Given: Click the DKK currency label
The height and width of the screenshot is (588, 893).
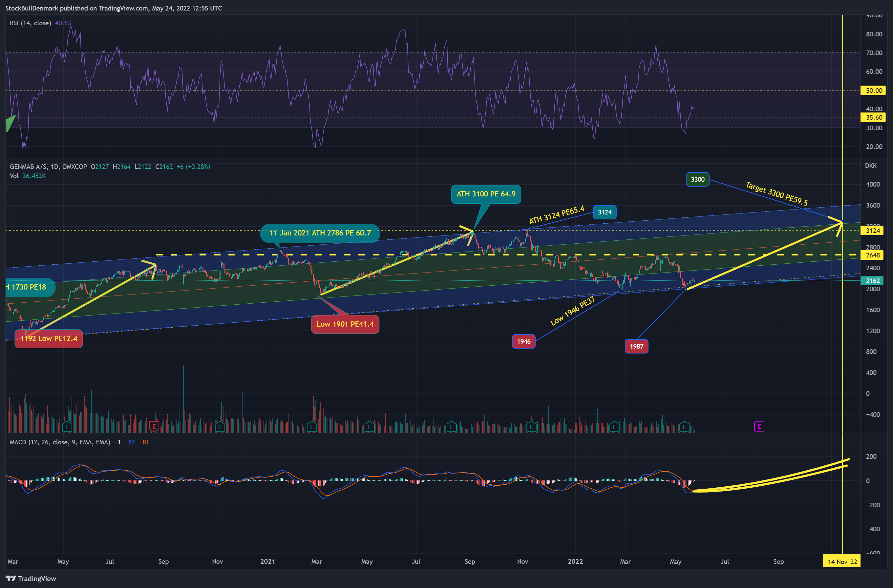Looking at the screenshot, I should point(870,166).
